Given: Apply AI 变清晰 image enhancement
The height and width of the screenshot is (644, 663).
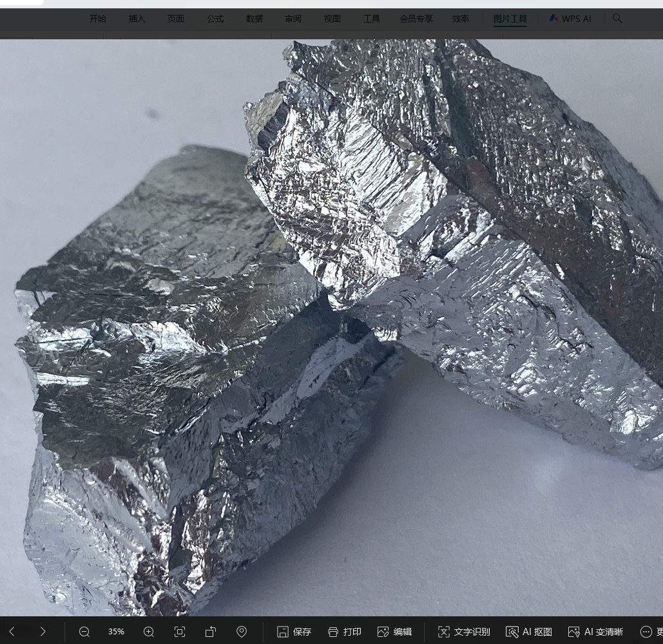Looking at the screenshot, I should (x=595, y=632).
